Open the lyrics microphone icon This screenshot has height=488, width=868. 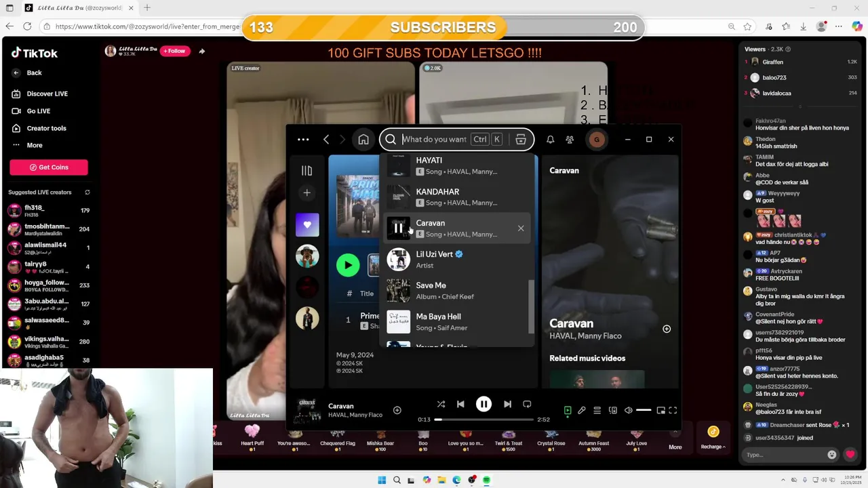pos(582,410)
